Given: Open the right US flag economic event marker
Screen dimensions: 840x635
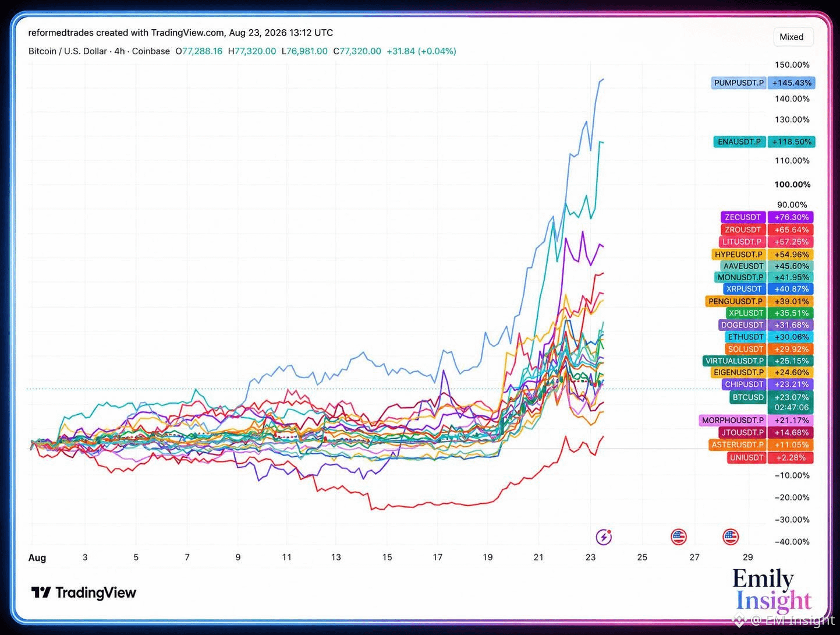Looking at the screenshot, I should pos(730,537).
